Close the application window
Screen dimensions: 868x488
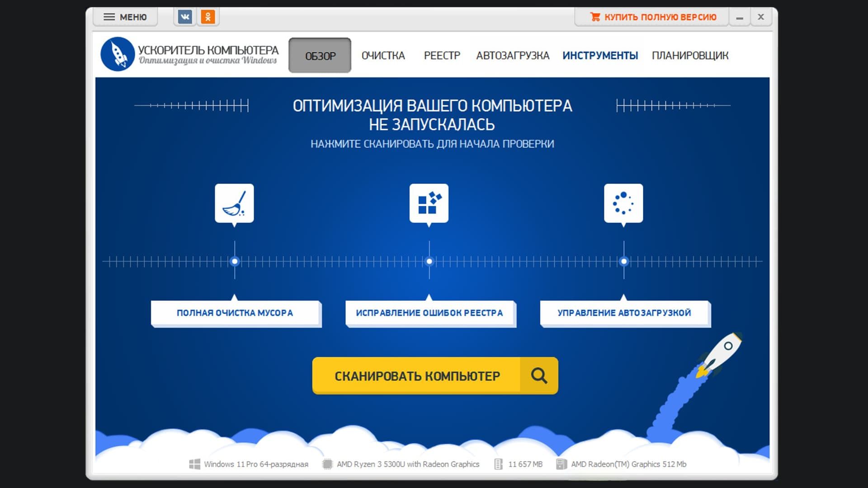761,17
